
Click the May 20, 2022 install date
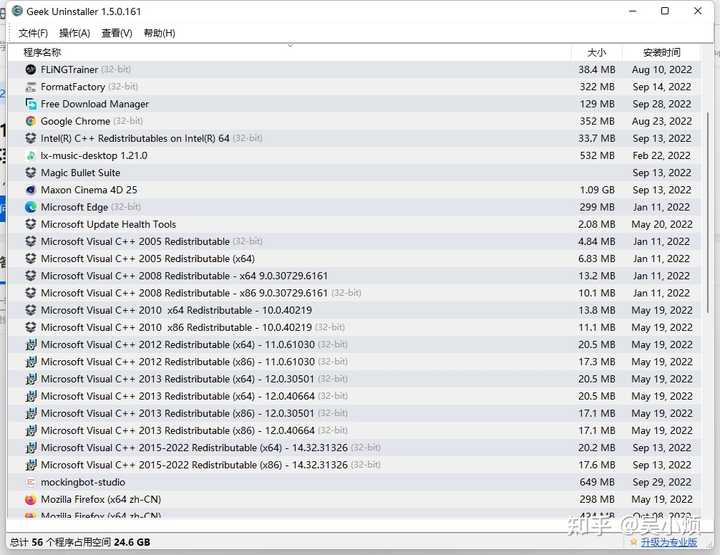(662, 224)
